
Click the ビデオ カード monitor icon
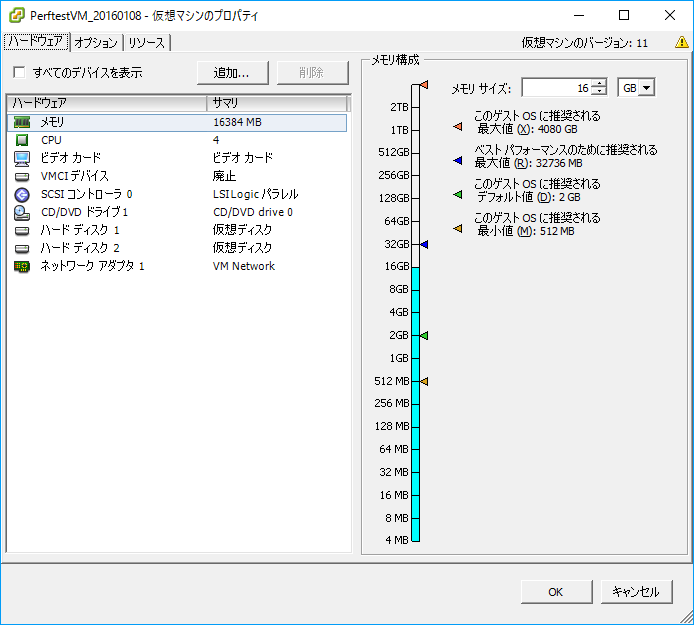[22, 158]
